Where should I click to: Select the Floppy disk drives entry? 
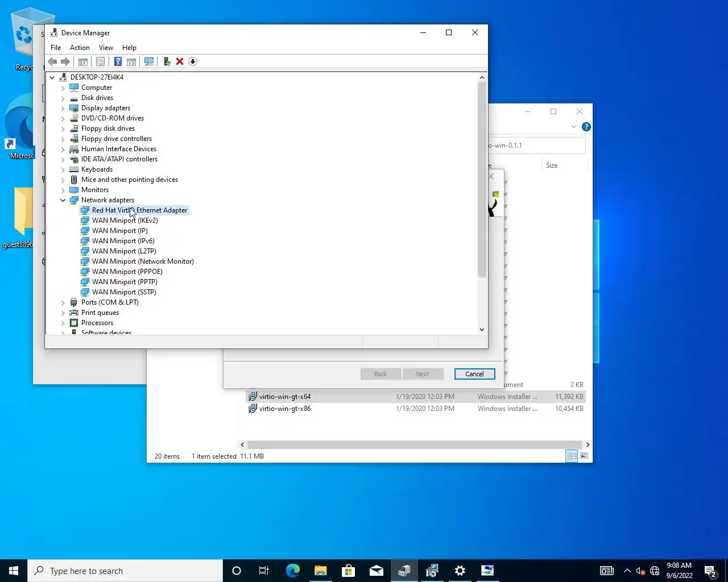108,128
